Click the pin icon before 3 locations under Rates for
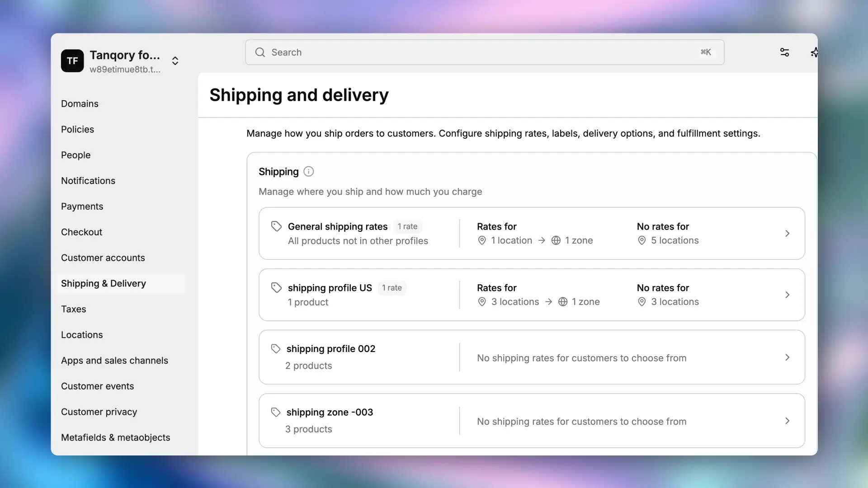The width and height of the screenshot is (868, 488). [482, 302]
